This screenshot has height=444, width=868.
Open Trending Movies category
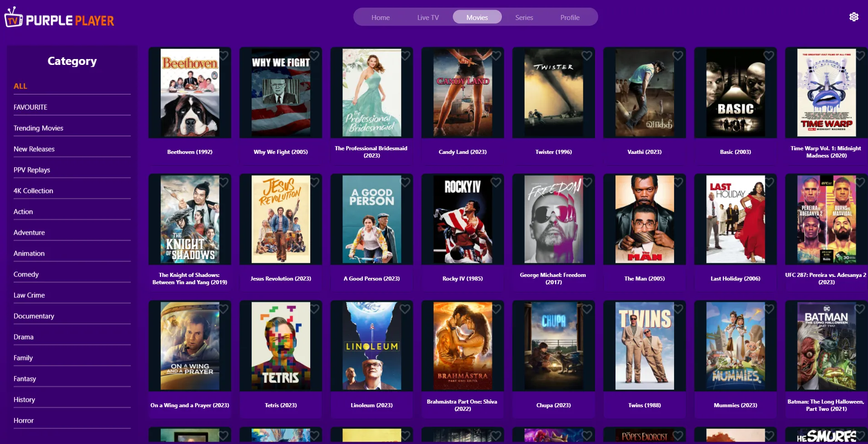coord(72,128)
